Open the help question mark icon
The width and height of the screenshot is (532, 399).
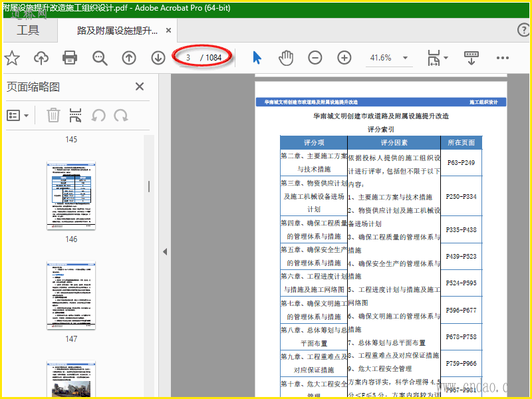[x=523, y=30]
